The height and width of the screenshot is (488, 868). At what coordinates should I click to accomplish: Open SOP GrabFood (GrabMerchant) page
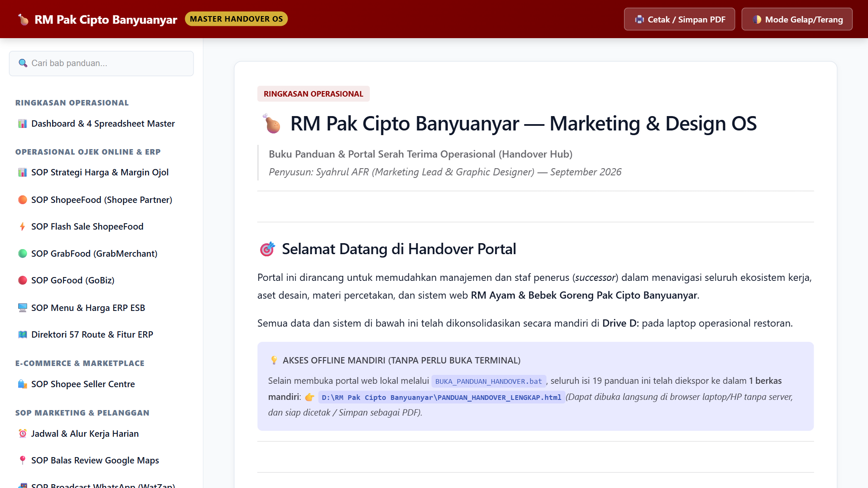point(101,253)
